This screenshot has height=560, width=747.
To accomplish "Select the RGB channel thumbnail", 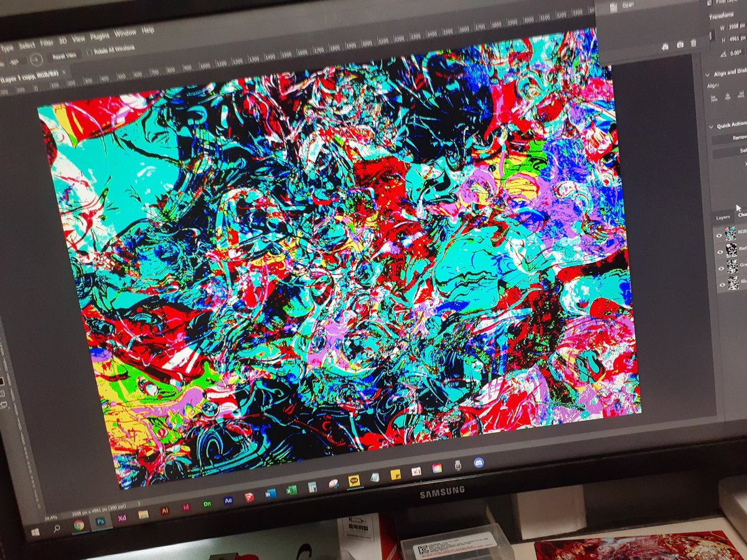I will pyautogui.click(x=730, y=234).
